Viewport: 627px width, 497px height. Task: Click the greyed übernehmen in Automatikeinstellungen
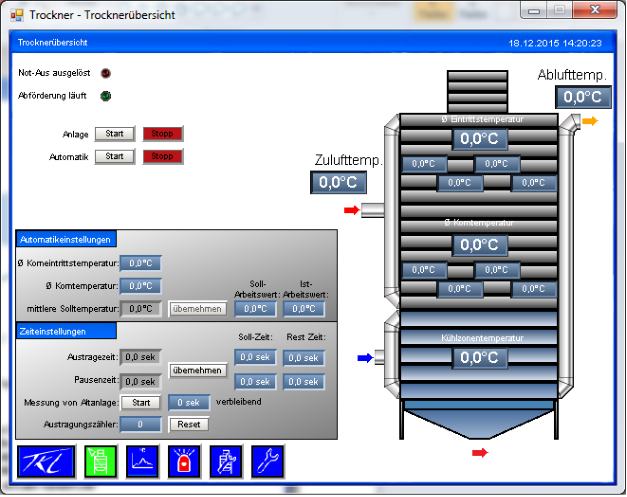(197, 309)
